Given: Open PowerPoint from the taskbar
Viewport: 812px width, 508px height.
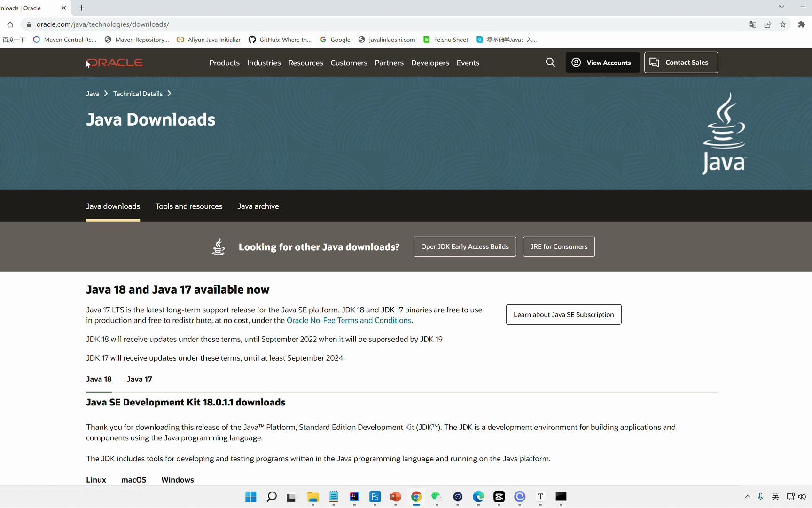Looking at the screenshot, I should pyautogui.click(x=396, y=497).
